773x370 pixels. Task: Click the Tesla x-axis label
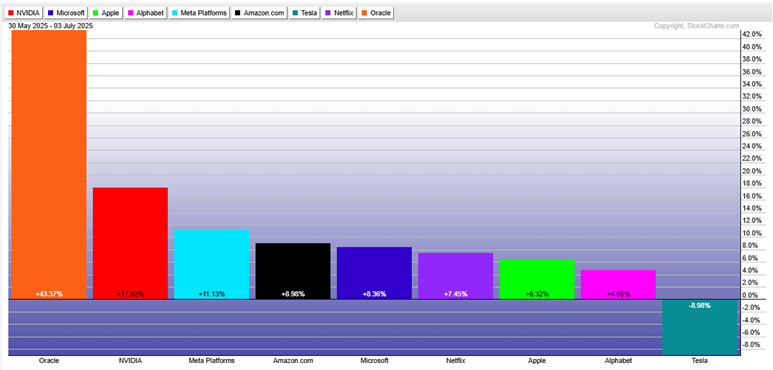coord(700,361)
